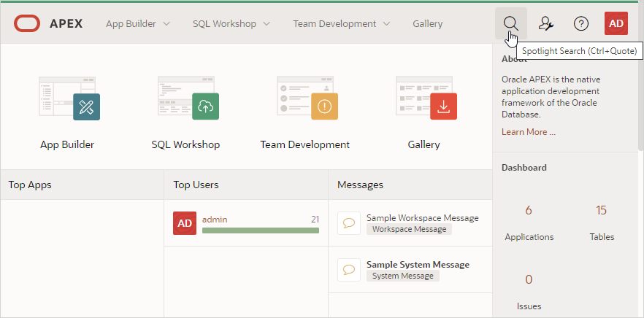Click the Tables dashboard label
644x318 pixels.
pos(602,237)
